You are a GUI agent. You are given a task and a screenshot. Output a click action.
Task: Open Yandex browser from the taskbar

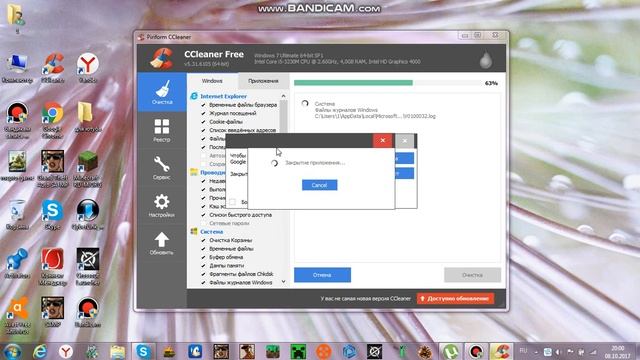click(65, 351)
